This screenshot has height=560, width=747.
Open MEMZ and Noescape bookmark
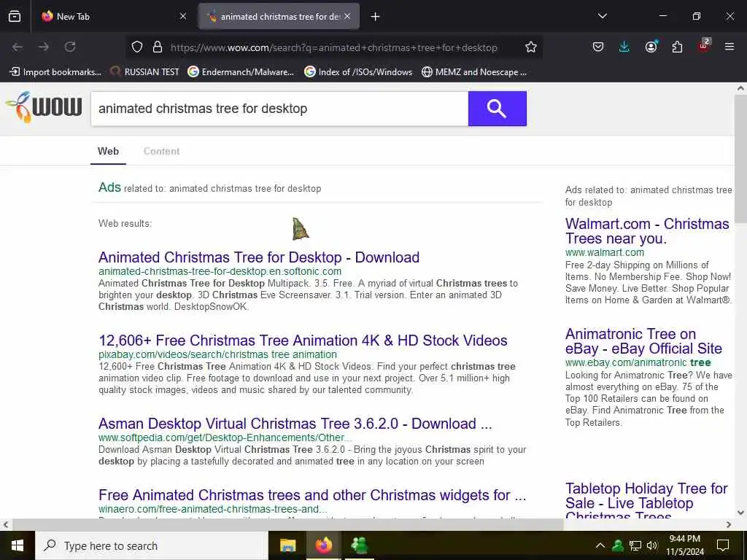[x=474, y=72]
